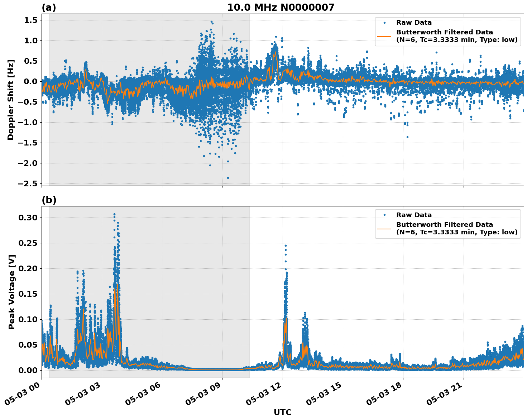The width and height of the screenshot is (527, 420).
Task: Click the "Doppler Shift [Hz]" y-axis label
Action: 11,100
